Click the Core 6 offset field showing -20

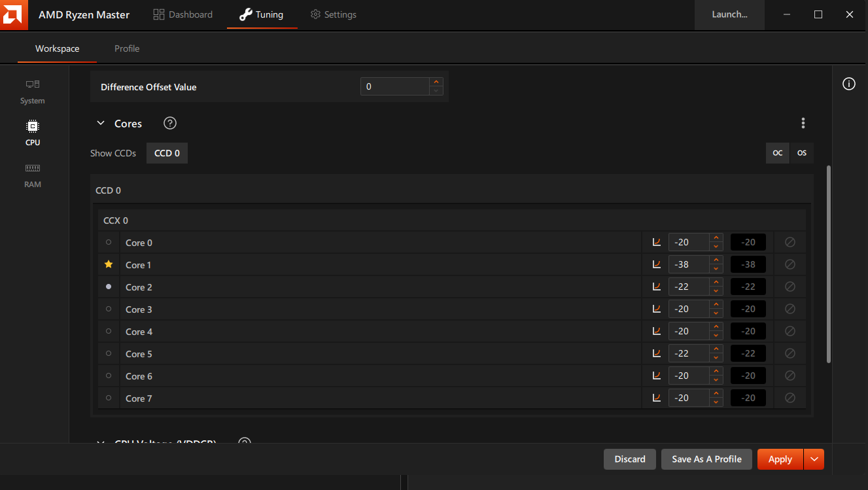tap(689, 376)
